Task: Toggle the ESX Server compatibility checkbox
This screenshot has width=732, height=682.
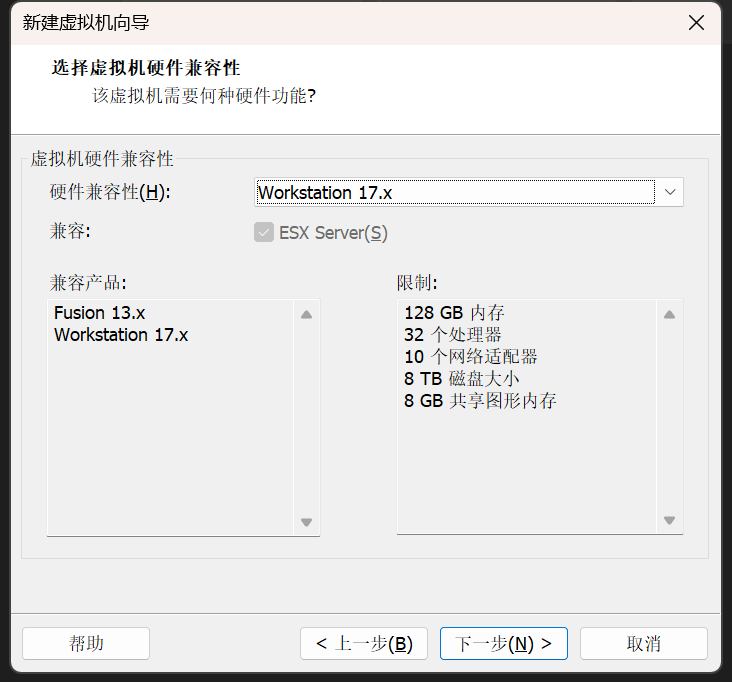Action: (x=264, y=232)
